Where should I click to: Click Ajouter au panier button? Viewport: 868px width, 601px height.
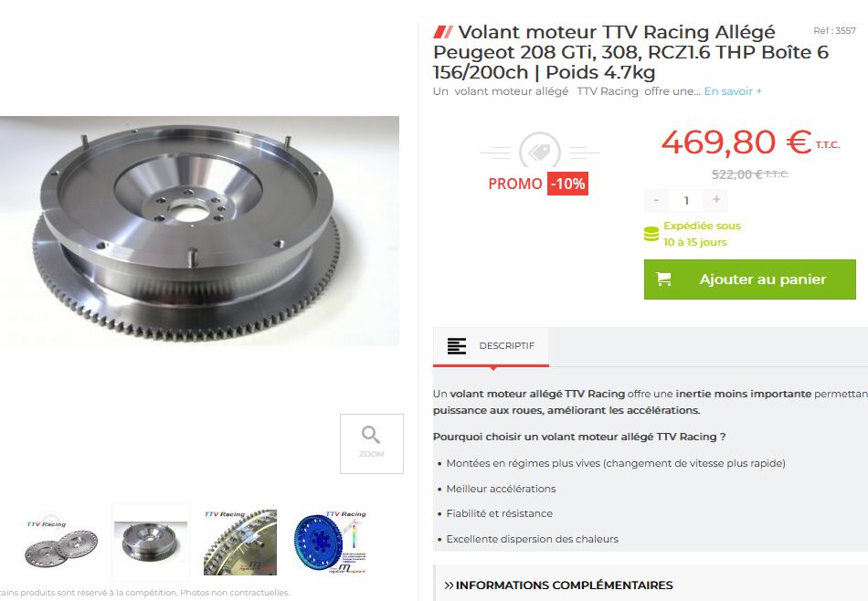click(x=749, y=279)
